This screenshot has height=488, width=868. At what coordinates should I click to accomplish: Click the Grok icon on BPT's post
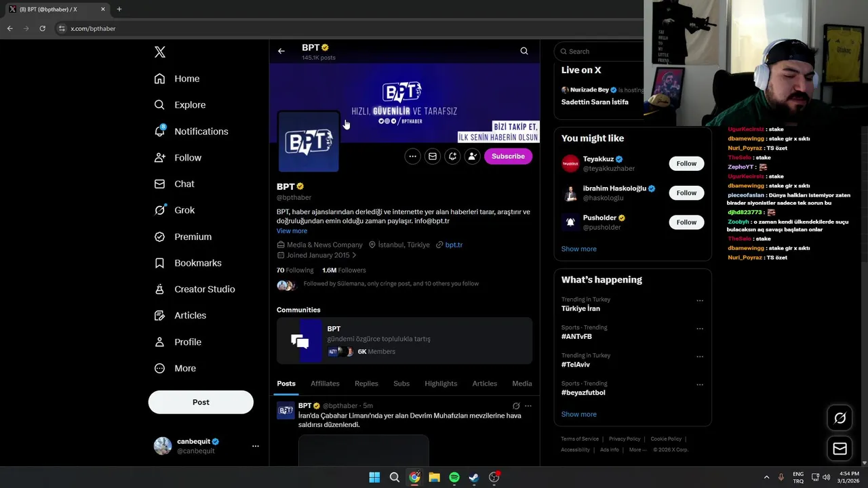[x=516, y=406]
